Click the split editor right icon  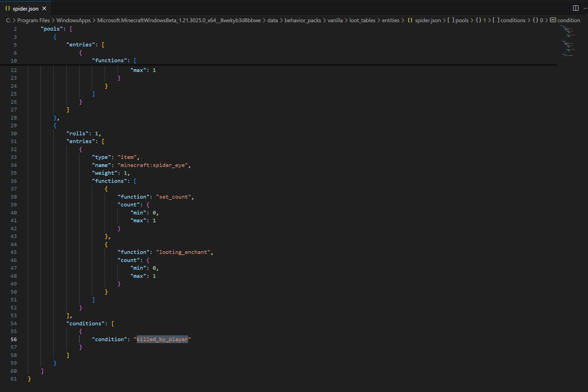(576, 8)
